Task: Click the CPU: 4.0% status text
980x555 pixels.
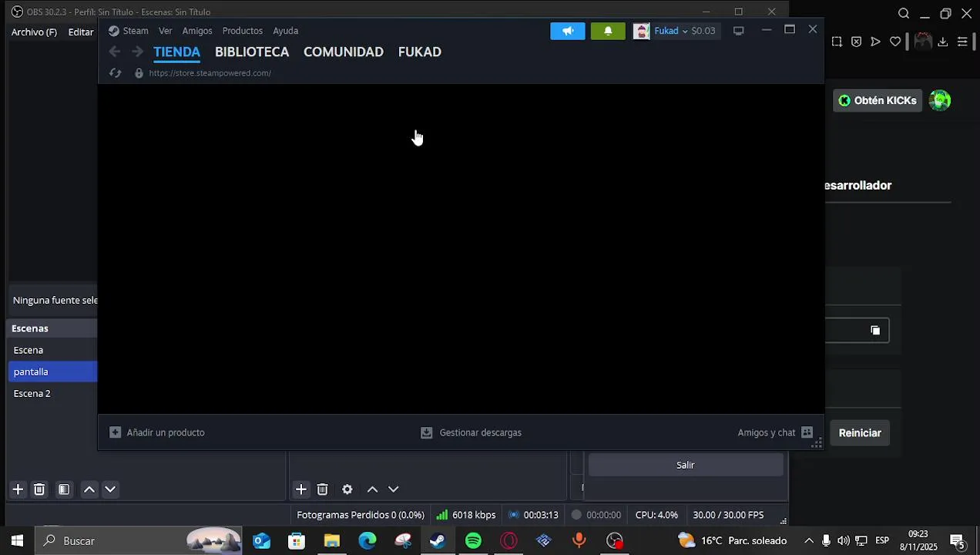Action: pos(656,515)
